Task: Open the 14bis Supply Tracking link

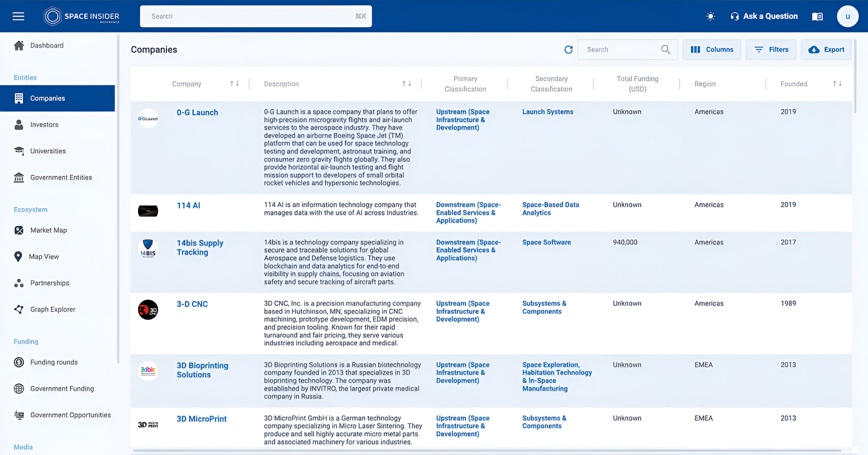Action: click(x=200, y=247)
